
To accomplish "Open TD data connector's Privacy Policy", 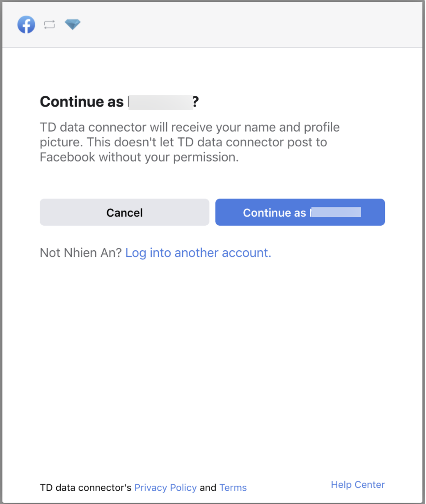I will click(x=165, y=487).
